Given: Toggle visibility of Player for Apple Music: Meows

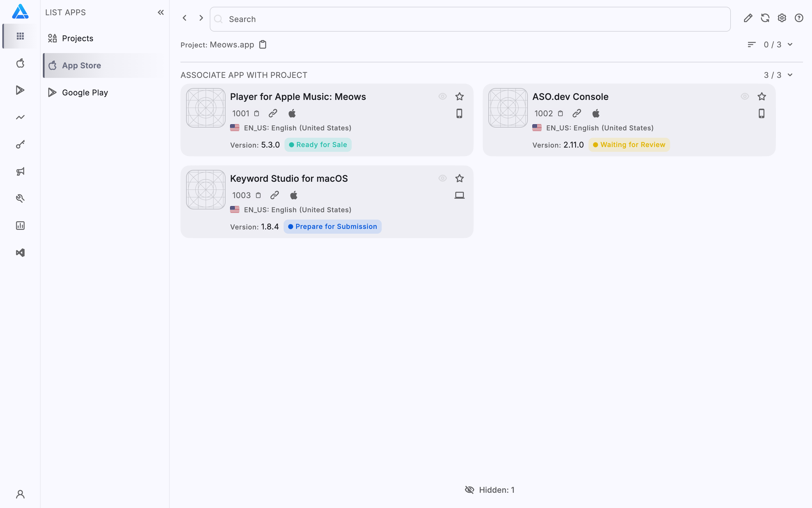Looking at the screenshot, I should click(x=443, y=97).
